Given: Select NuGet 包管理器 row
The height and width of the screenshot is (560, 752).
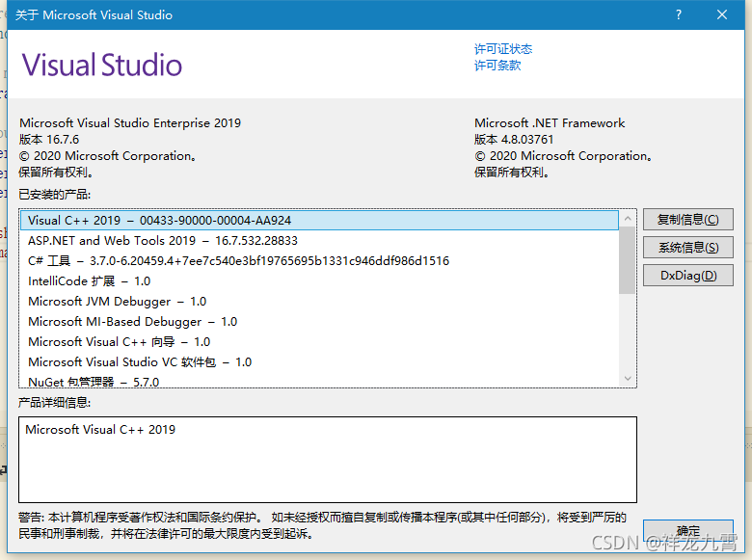Looking at the screenshot, I should click(x=319, y=381).
